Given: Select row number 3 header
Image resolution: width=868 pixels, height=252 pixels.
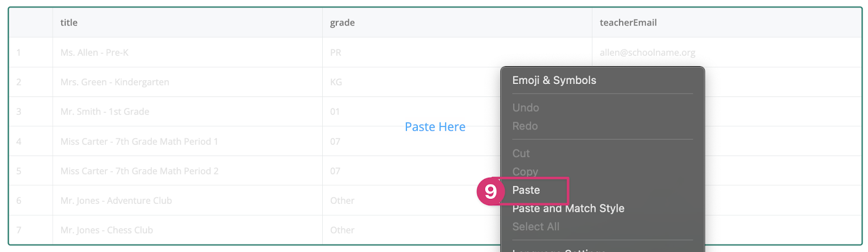Looking at the screenshot, I should point(31,112).
